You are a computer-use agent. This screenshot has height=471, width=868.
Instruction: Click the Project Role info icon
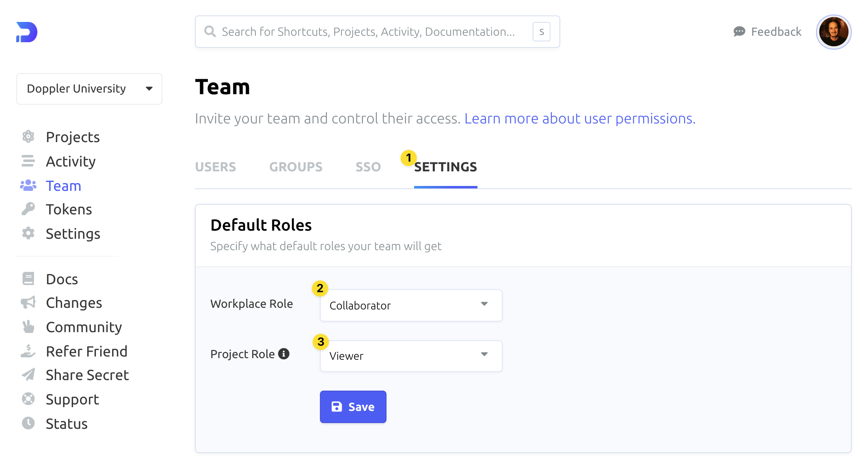(x=284, y=354)
